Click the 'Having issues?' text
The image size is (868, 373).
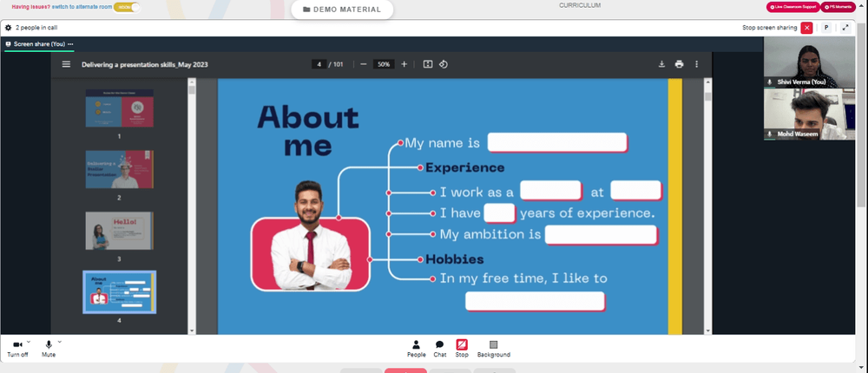point(31,7)
